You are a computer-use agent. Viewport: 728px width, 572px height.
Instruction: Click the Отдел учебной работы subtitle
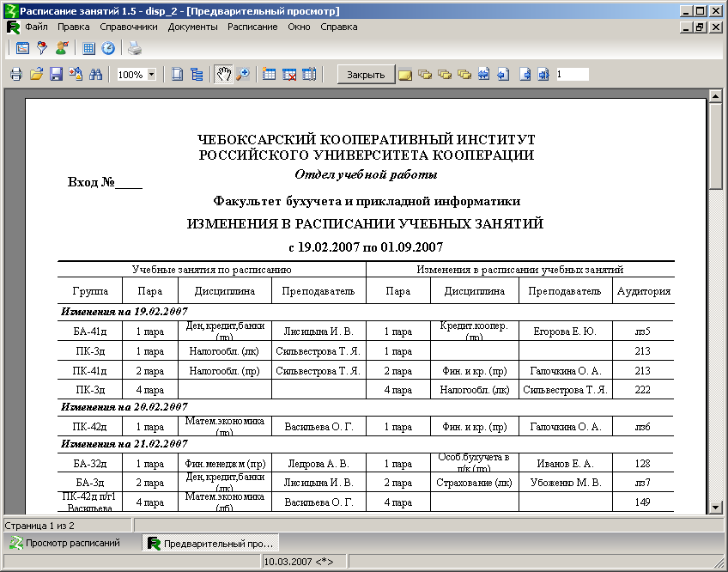click(366, 174)
